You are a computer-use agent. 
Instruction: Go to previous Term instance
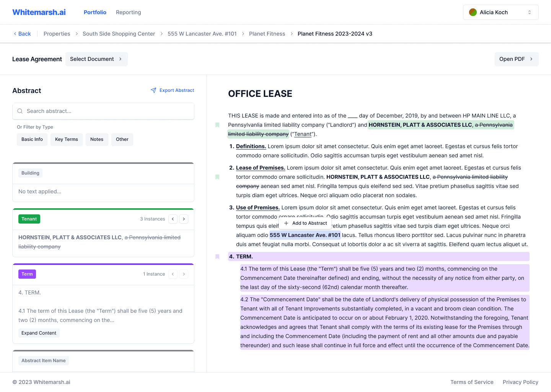(173, 274)
